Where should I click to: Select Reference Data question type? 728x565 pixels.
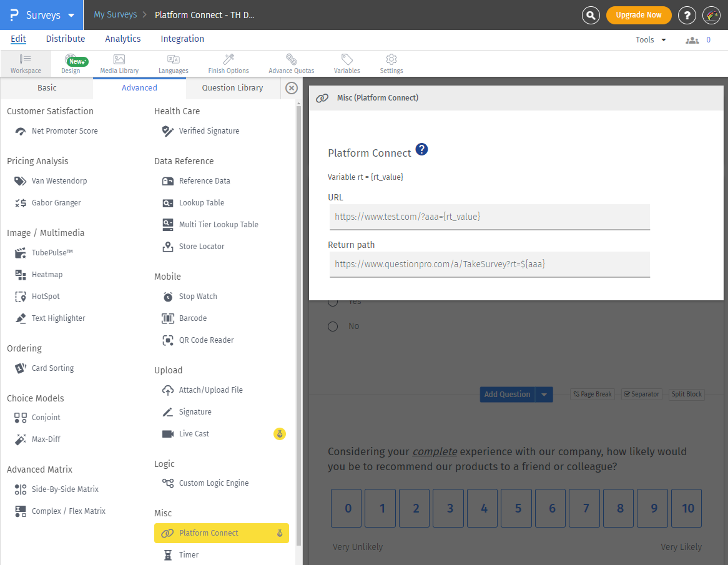[196, 180]
